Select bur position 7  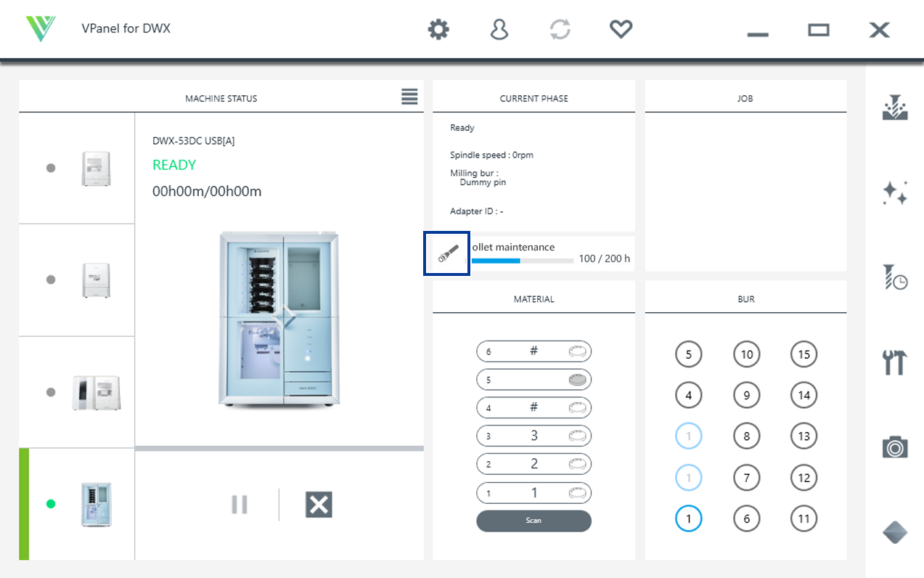tap(746, 478)
